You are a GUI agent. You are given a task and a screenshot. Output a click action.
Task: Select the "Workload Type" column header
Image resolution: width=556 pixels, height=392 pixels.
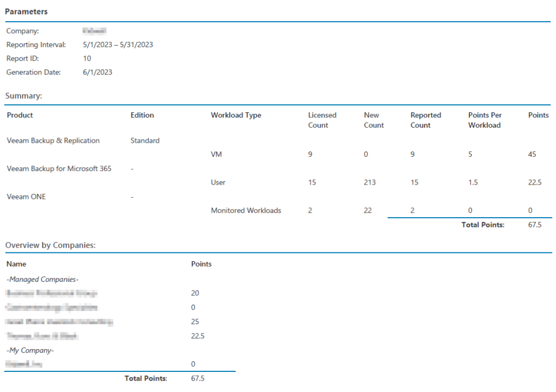pos(236,115)
